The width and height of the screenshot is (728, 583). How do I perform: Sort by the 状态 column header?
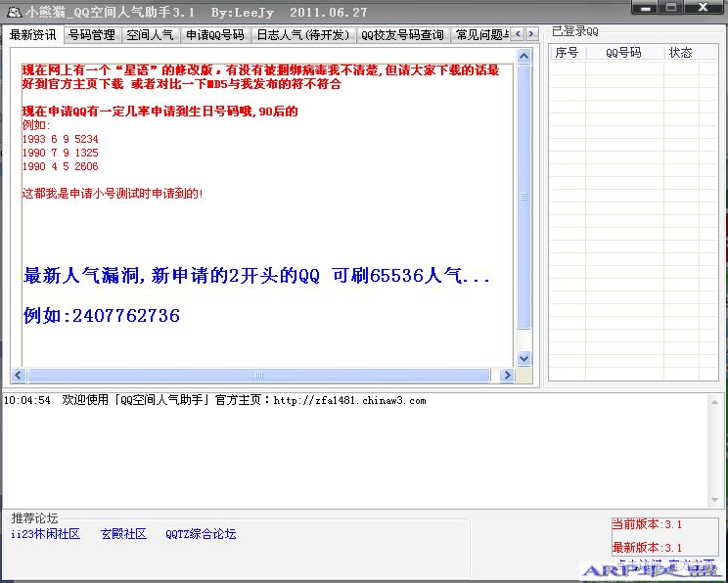[x=680, y=53]
